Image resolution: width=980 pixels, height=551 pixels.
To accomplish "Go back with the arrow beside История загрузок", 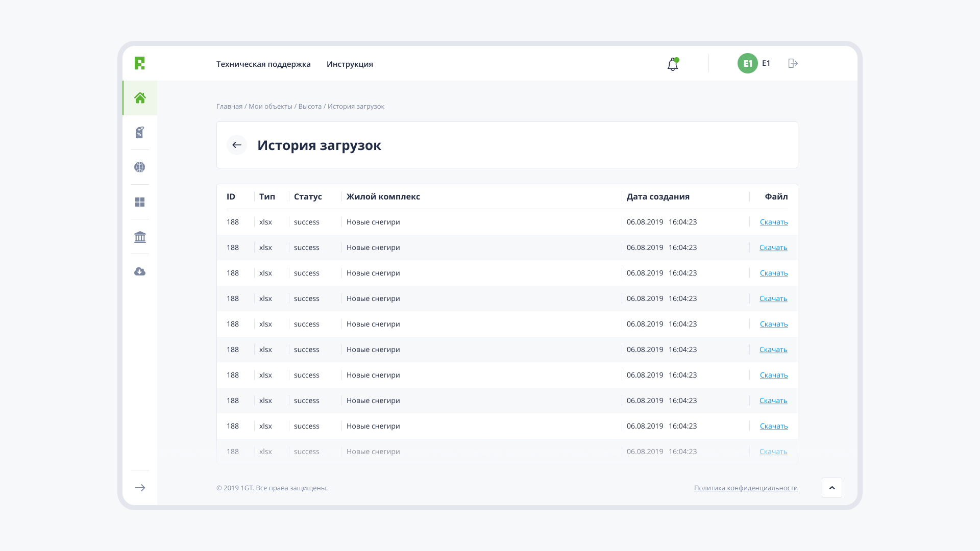I will [x=237, y=145].
